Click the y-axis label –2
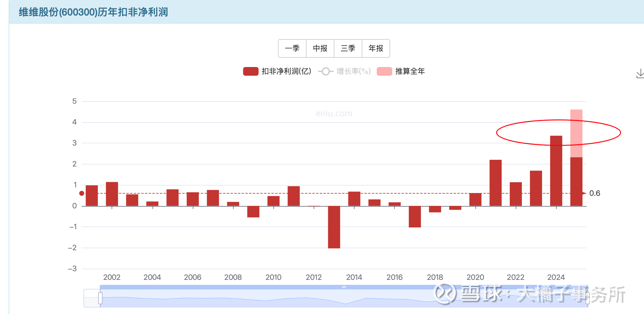The width and height of the screenshot is (644, 314). 72,248
